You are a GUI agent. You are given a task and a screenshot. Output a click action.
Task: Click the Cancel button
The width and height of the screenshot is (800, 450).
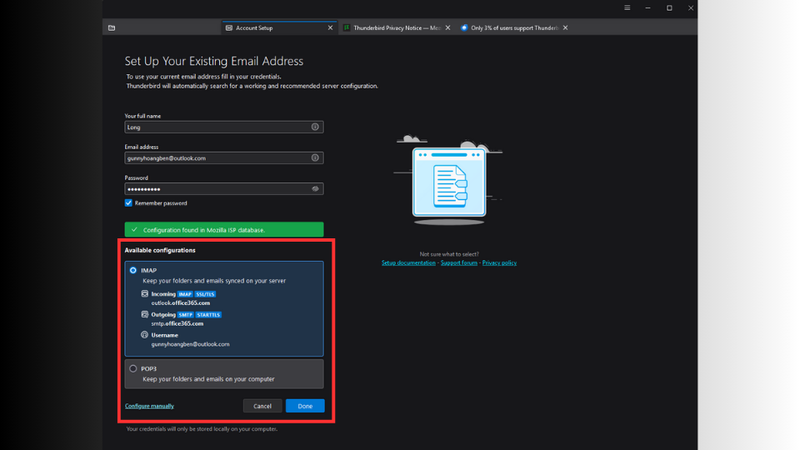(262, 406)
